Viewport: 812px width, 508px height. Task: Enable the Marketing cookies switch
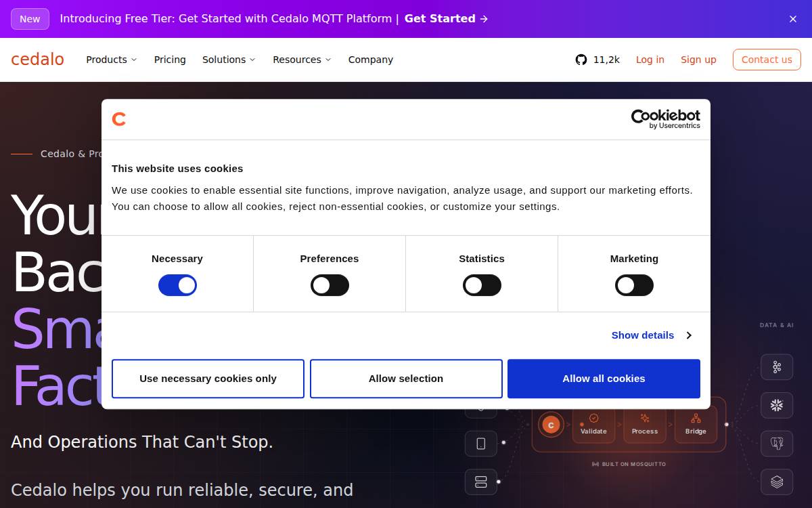[x=634, y=285]
